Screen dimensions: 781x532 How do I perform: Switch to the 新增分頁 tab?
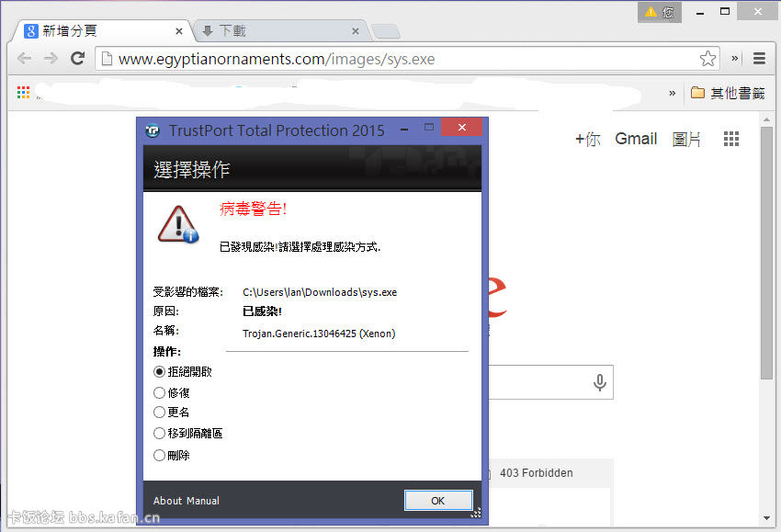pyautogui.click(x=96, y=31)
